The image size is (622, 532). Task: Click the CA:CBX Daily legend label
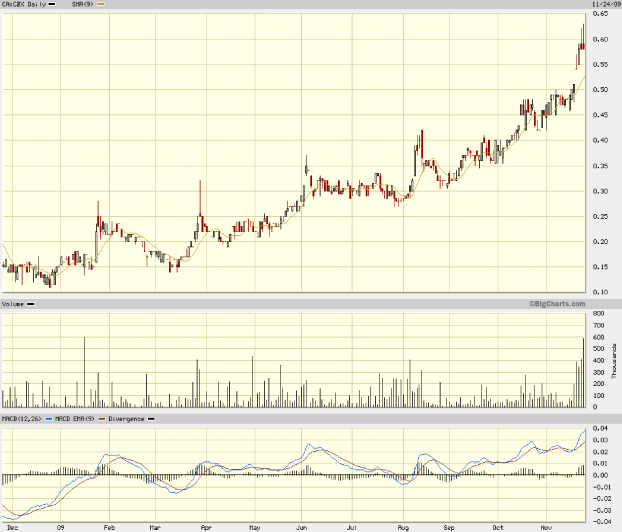click(22, 5)
